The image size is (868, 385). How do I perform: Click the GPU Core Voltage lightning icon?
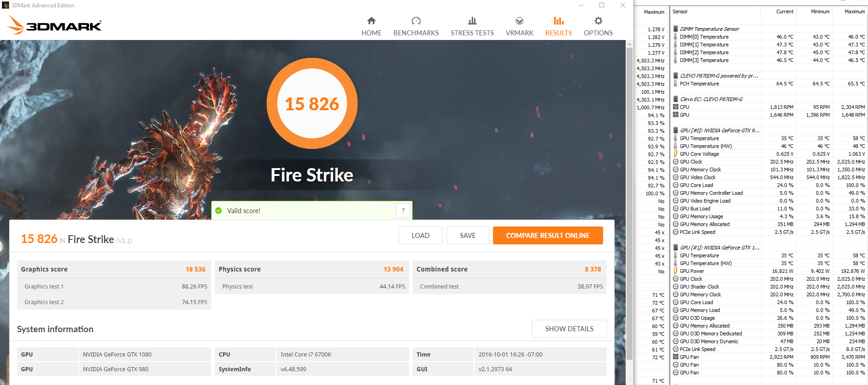point(676,153)
